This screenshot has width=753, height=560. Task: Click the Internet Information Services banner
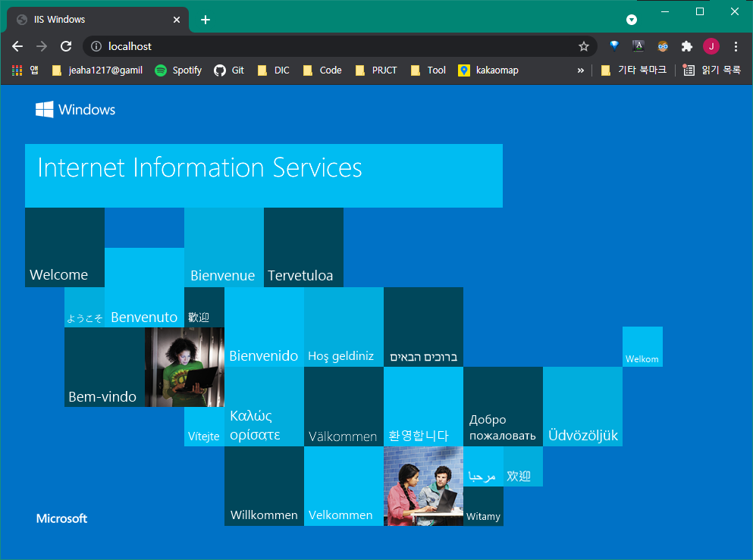tap(264, 176)
